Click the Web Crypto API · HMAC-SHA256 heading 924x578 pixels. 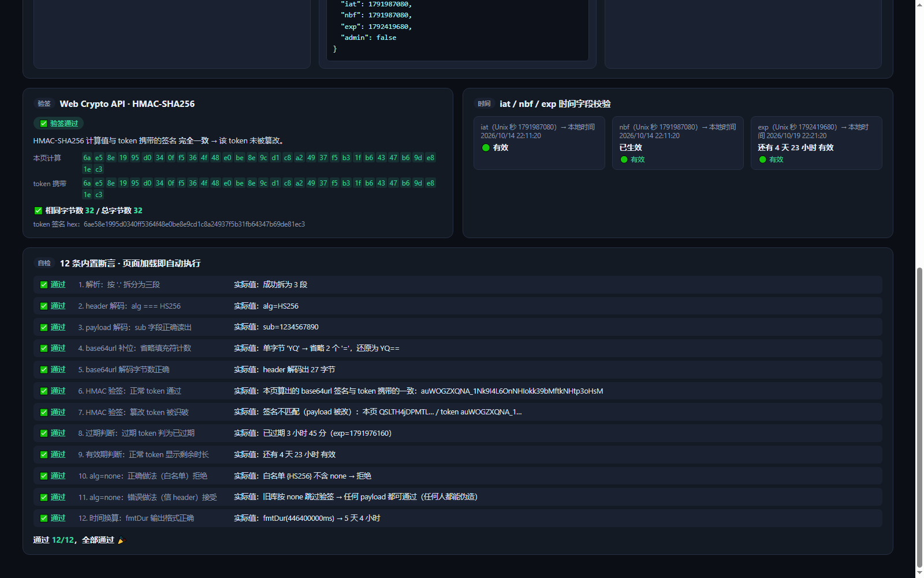pyautogui.click(x=127, y=104)
